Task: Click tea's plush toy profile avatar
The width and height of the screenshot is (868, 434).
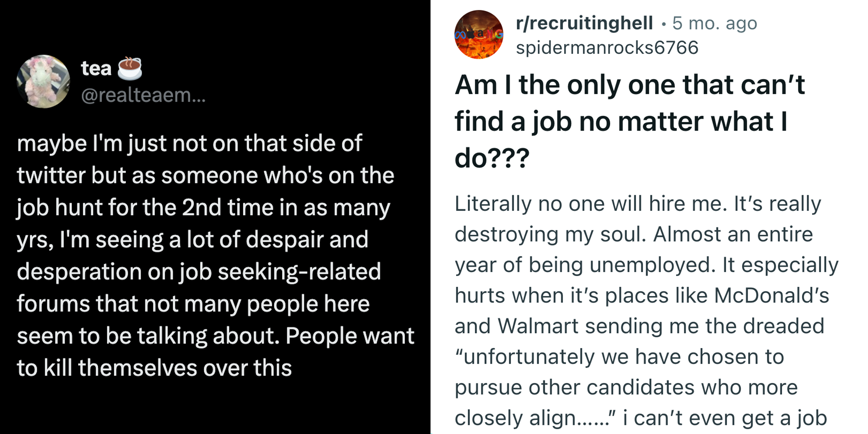Action: (43, 81)
